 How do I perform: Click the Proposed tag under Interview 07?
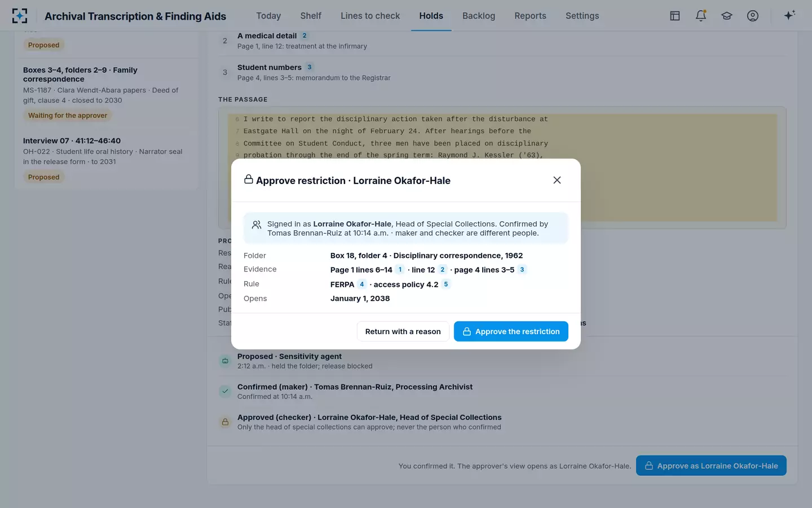43,177
